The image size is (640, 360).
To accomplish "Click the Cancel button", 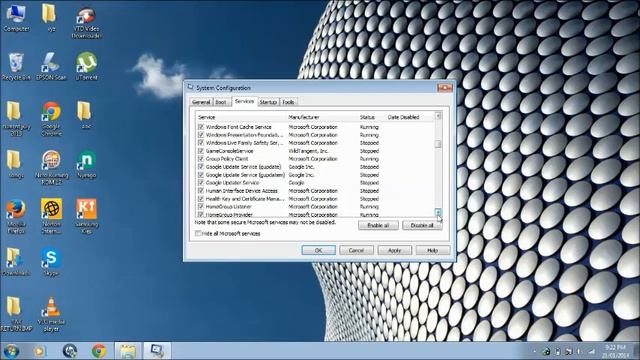I will (356, 250).
